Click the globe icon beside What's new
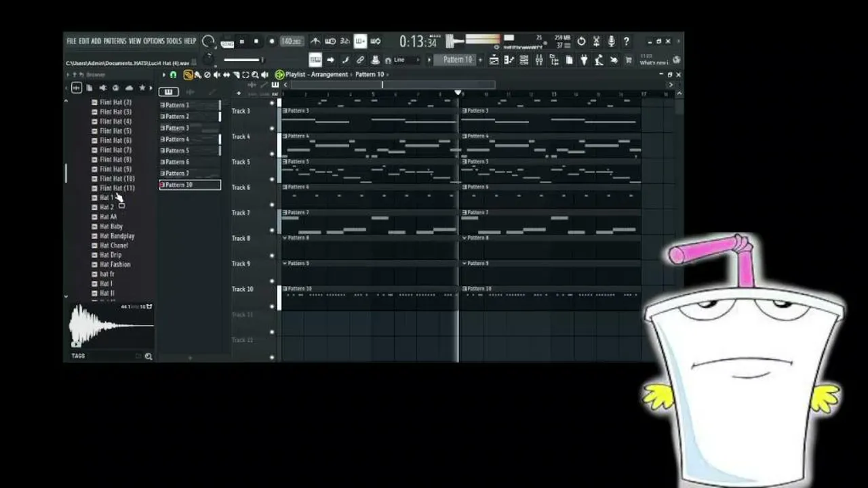Viewport: 868px width, 488px height. pyautogui.click(x=676, y=60)
